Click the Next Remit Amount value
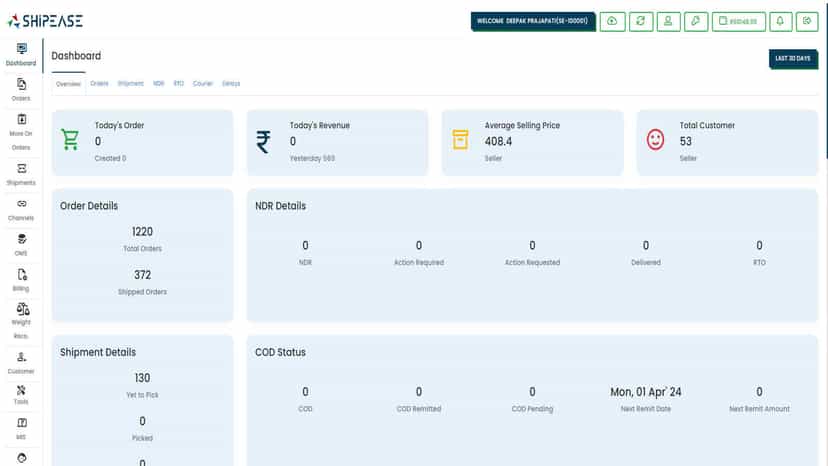Screen dimensions: 828x466 coord(759,392)
